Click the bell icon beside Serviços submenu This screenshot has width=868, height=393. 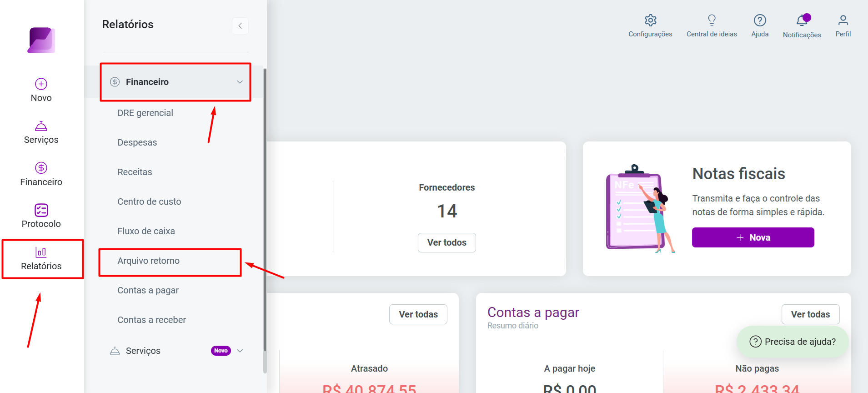[115, 351]
